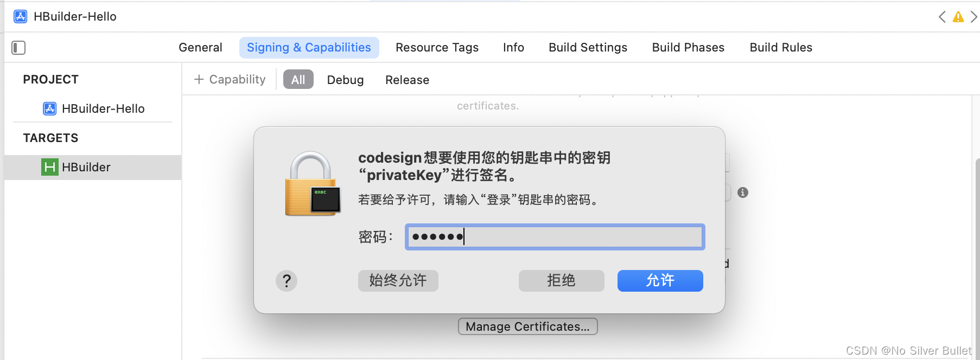Select the Debug configuration filter
Viewport: 980px width, 360px height.
coord(345,80)
